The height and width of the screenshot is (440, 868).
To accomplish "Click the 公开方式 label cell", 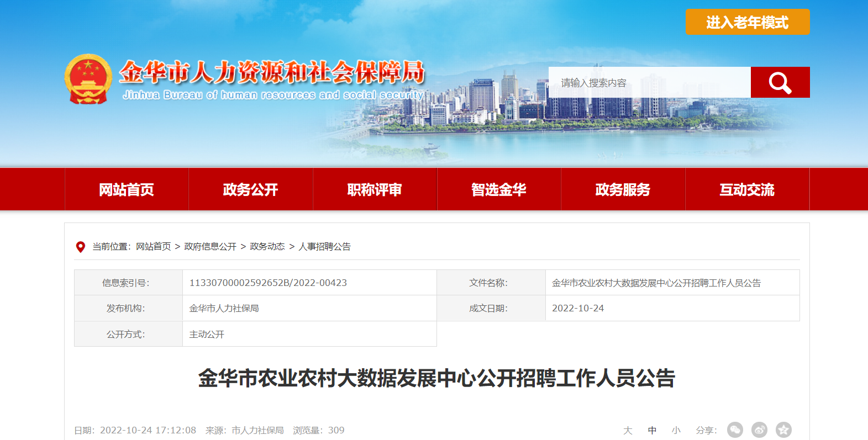I will tap(128, 334).
